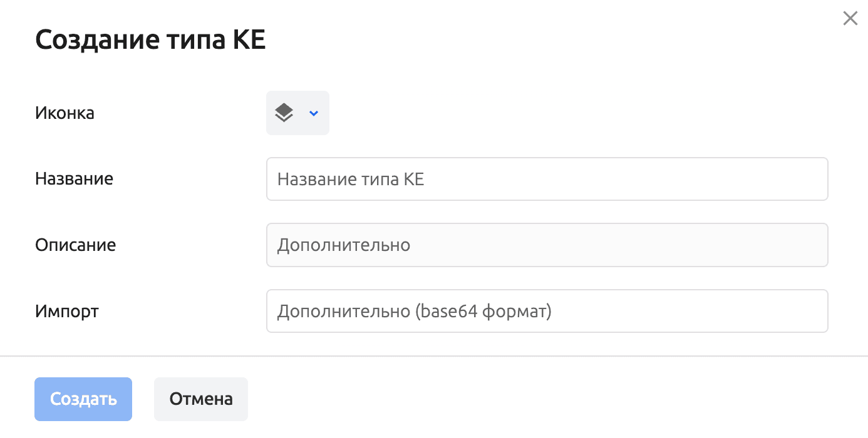The image size is (868, 438).
Task: Click the divider line above the buttons
Action: [x=433, y=356]
